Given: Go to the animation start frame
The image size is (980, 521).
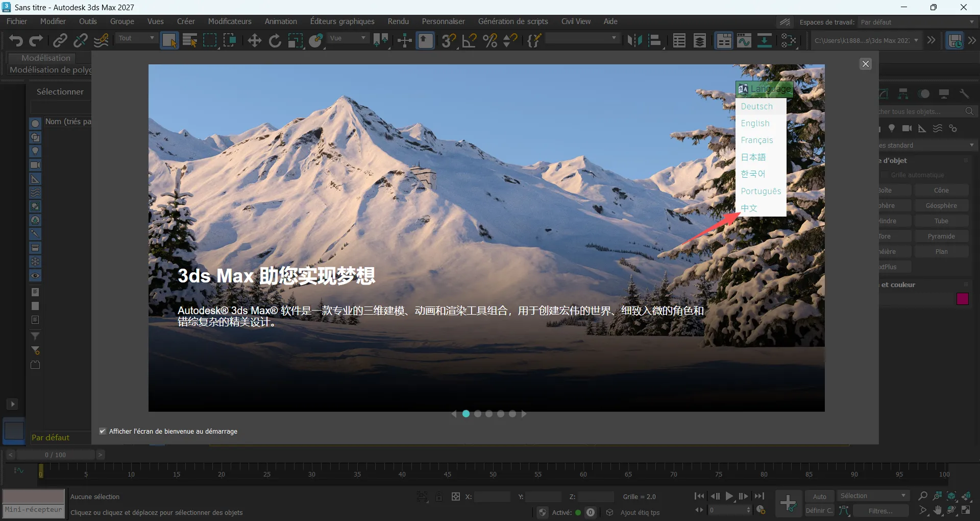Looking at the screenshot, I should [x=699, y=496].
